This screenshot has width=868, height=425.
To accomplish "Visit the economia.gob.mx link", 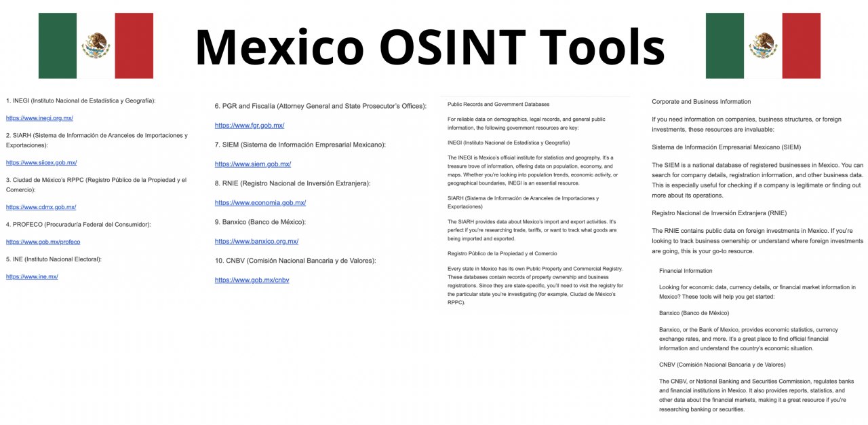I will 260,203.
